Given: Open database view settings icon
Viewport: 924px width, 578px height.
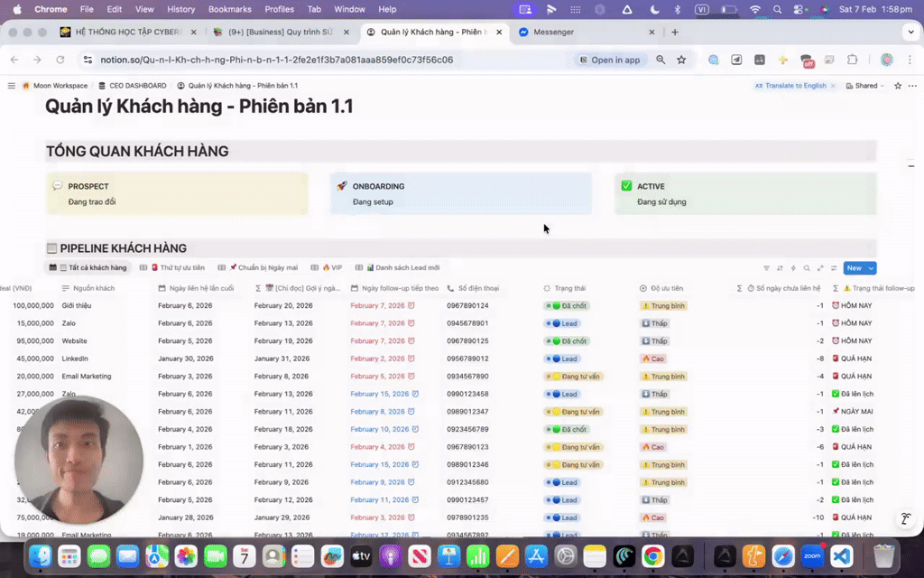Looking at the screenshot, I should [834, 267].
